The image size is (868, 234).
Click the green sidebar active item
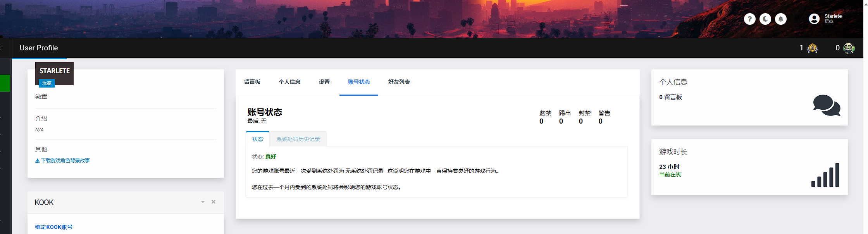coord(5,83)
